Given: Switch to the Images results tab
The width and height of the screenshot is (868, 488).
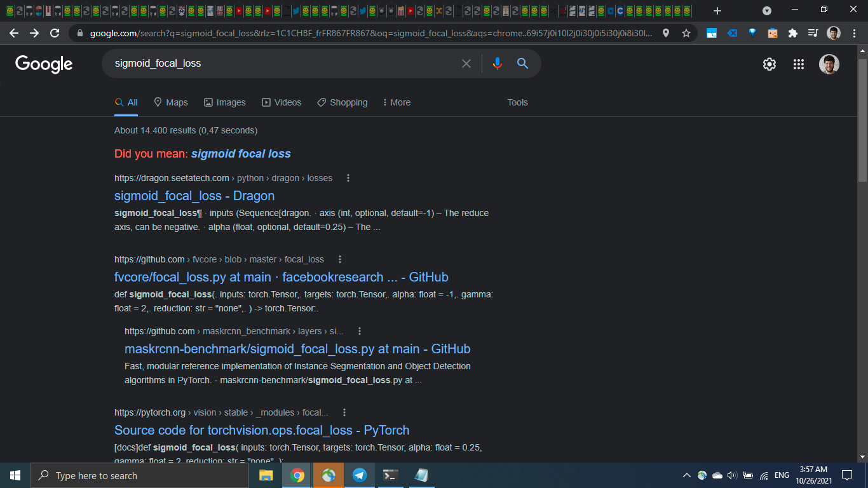Looking at the screenshot, I should (x=225, y=102).
